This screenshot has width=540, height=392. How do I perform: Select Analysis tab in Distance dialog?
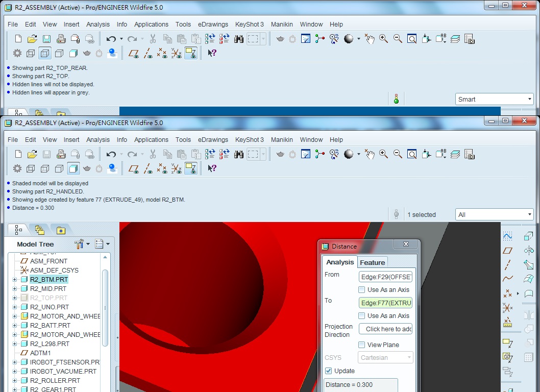[x=340, y=262]
